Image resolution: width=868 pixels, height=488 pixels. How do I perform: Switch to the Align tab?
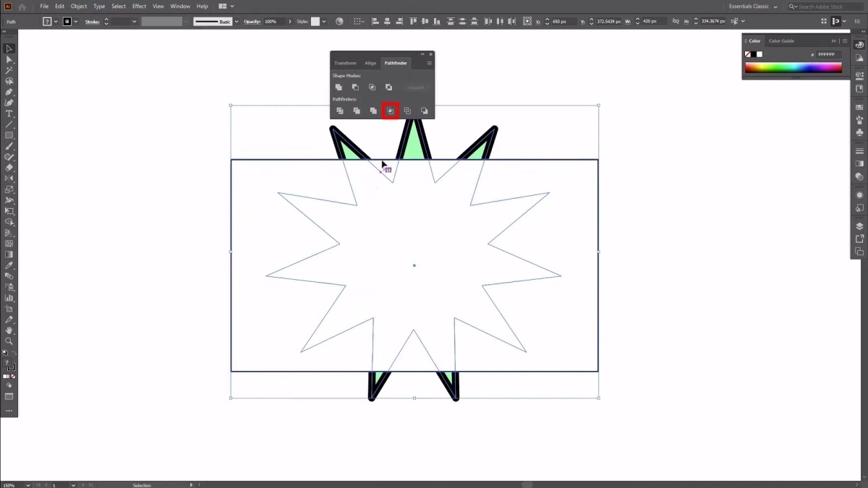[x=370, y=63]
